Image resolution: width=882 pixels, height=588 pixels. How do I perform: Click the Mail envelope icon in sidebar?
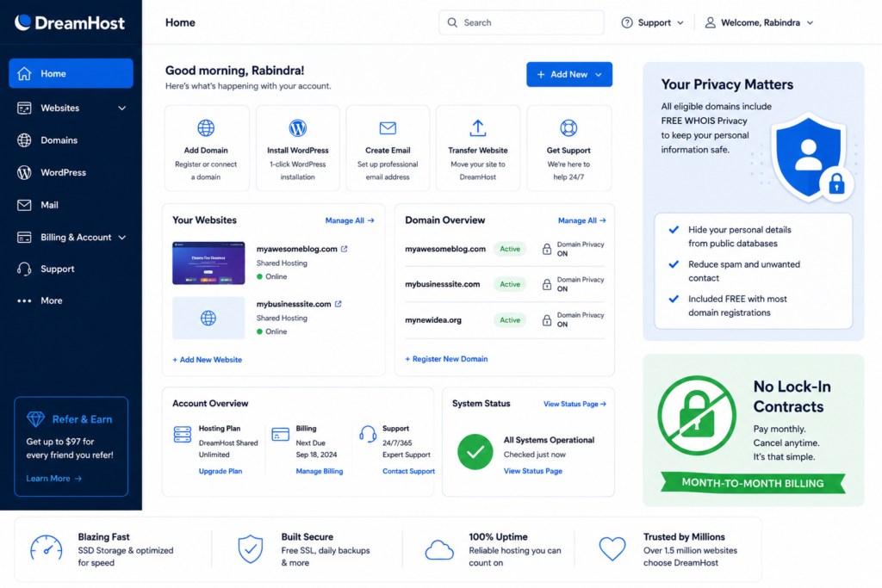click(x=24, y=205)
